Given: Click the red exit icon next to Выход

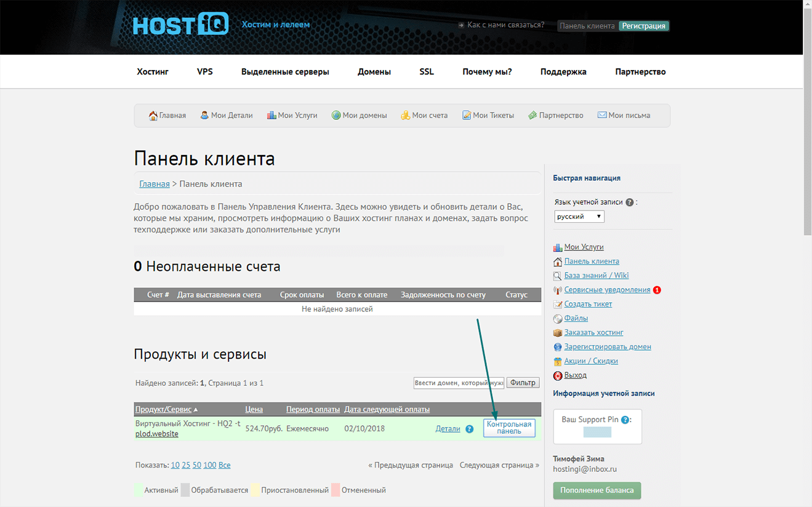Looking at the screenshot, I should tap(558, 375).
